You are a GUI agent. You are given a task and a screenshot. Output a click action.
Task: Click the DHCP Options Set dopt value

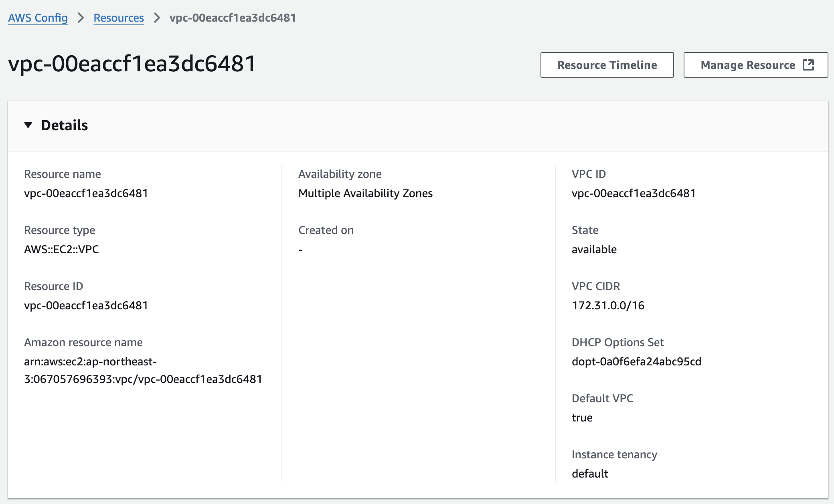pyautogui.click(x=636, y=362)
